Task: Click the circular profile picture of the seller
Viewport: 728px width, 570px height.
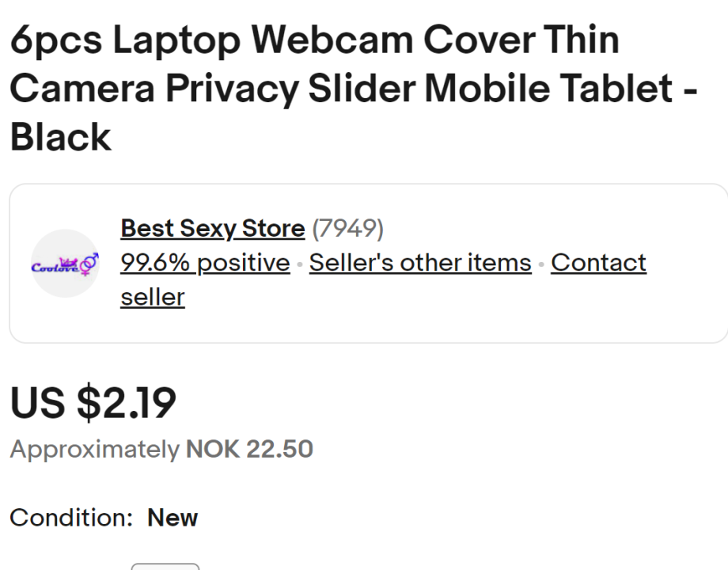Action: [x=64, y=264]
